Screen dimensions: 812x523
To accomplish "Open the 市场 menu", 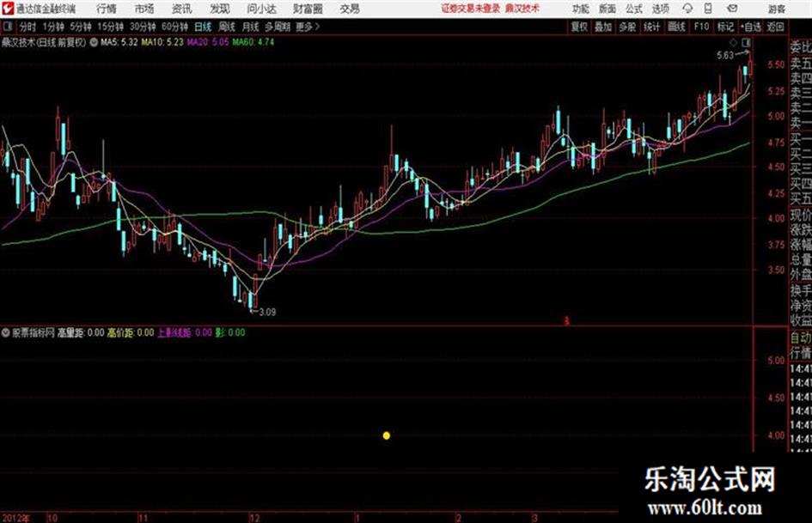I will pyautogui.click(x=144, y=9).
